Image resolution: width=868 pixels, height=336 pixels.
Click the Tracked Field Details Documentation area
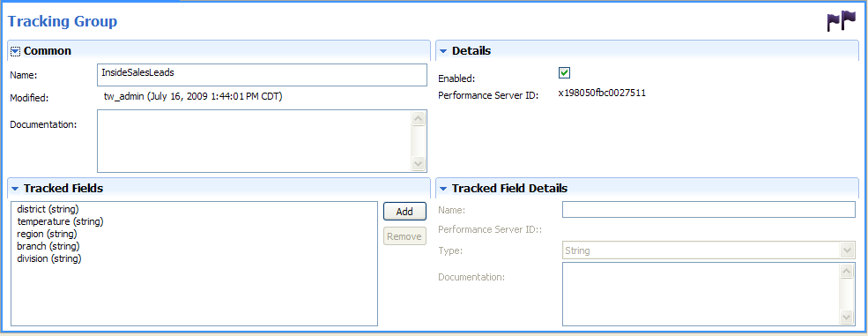[701, 294]
